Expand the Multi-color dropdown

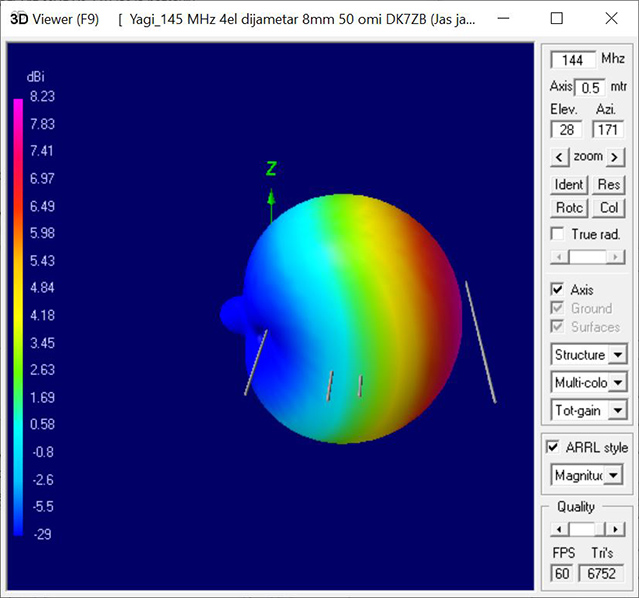[x=618, y=382]
